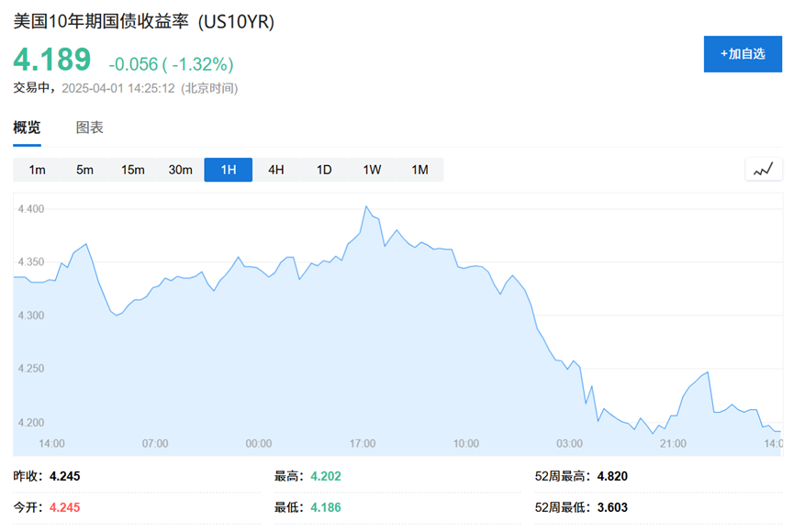This screenshot has width=794, height=532.
Task: Choose the 15m interval
Action: [133, 170]
